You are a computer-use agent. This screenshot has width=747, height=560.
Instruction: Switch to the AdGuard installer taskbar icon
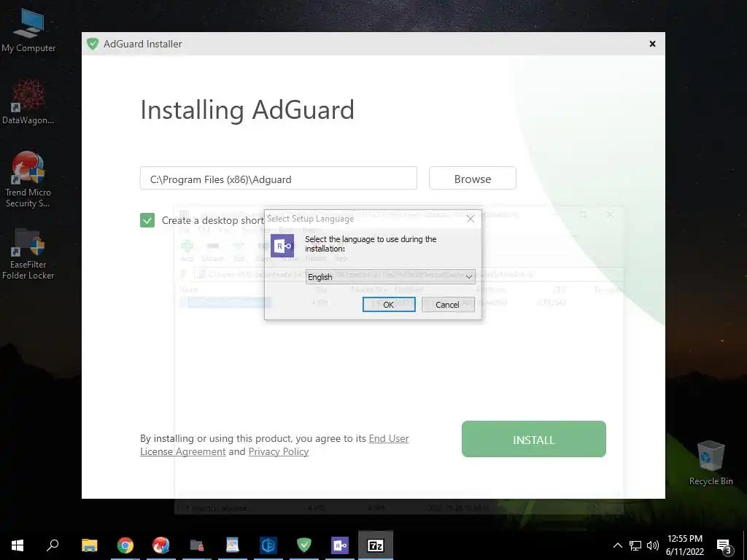[304, 545]
